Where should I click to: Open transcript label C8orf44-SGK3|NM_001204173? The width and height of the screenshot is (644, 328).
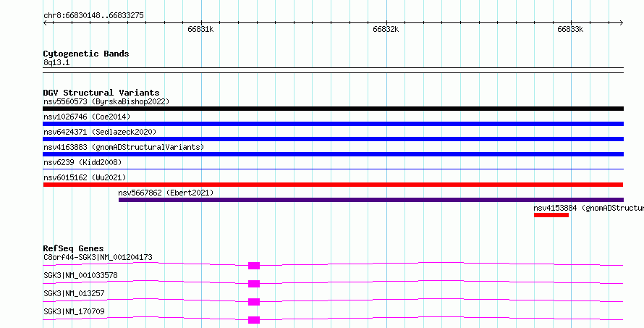(x=98, y=257)
